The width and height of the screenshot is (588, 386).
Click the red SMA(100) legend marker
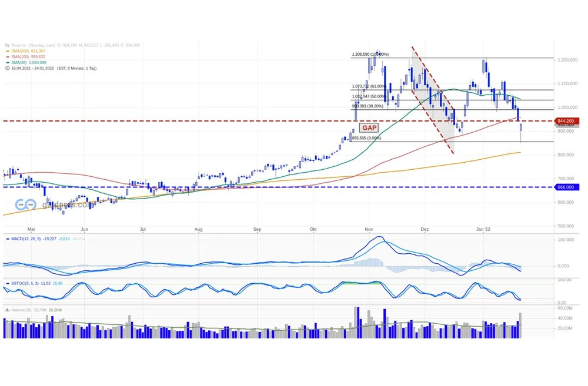7,57
